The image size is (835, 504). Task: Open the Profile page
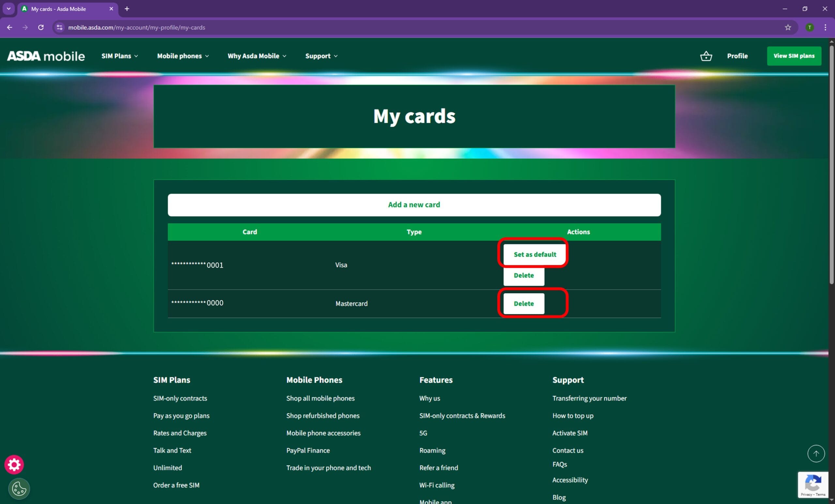737,56
